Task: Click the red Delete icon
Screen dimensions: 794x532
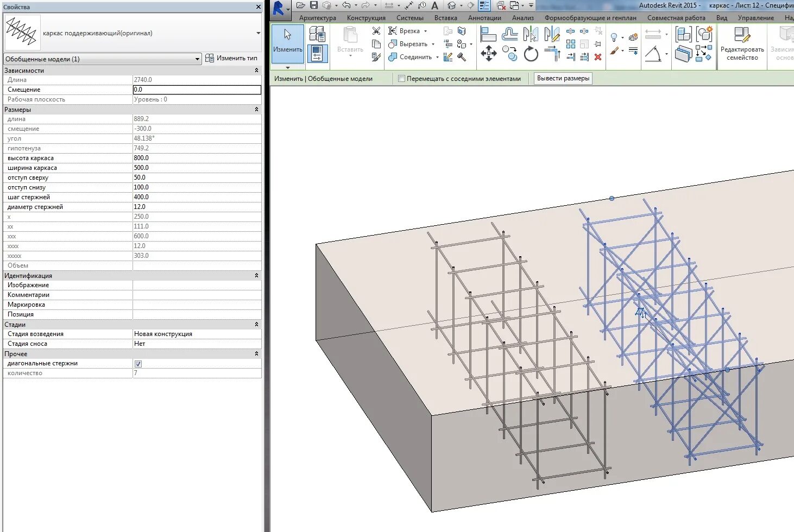Action: click(598, 56)
